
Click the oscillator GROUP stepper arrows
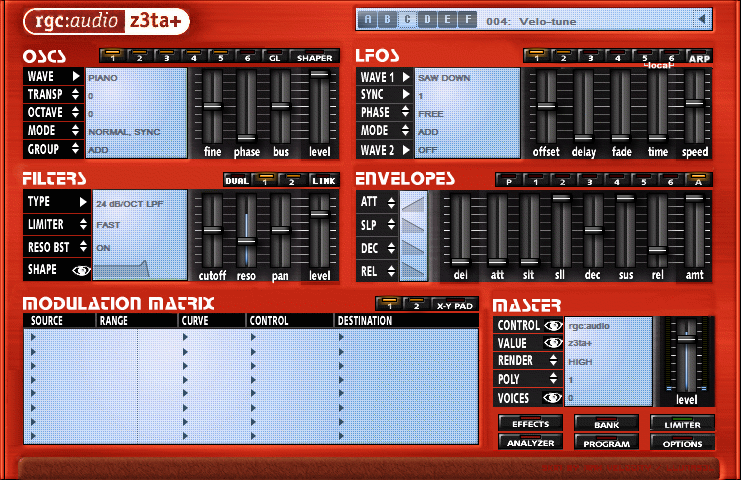point(76,149)
